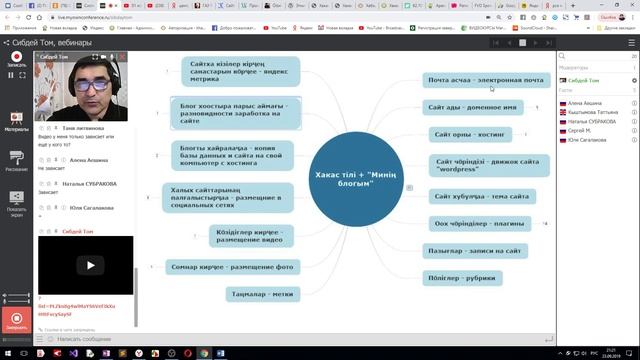The height and width of the screenshot is (360, 640).
Task: Open info for Сергей М.
Action: (634, 131)
